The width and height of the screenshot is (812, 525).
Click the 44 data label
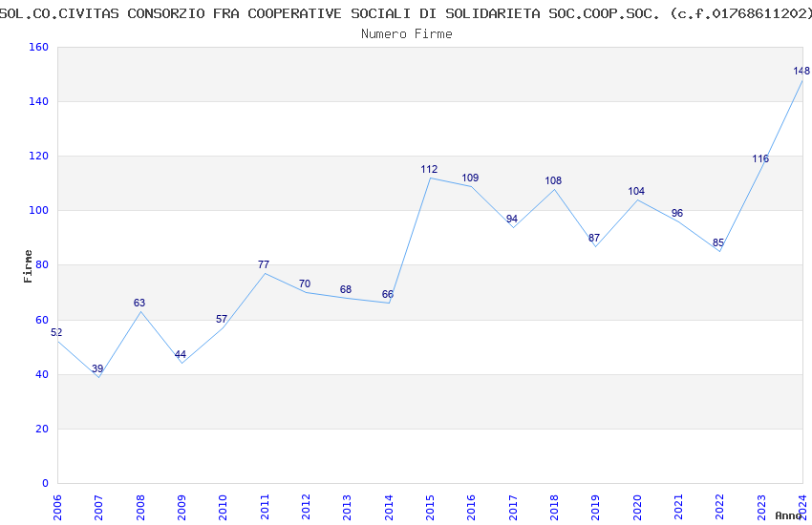[x=181, y=355]
